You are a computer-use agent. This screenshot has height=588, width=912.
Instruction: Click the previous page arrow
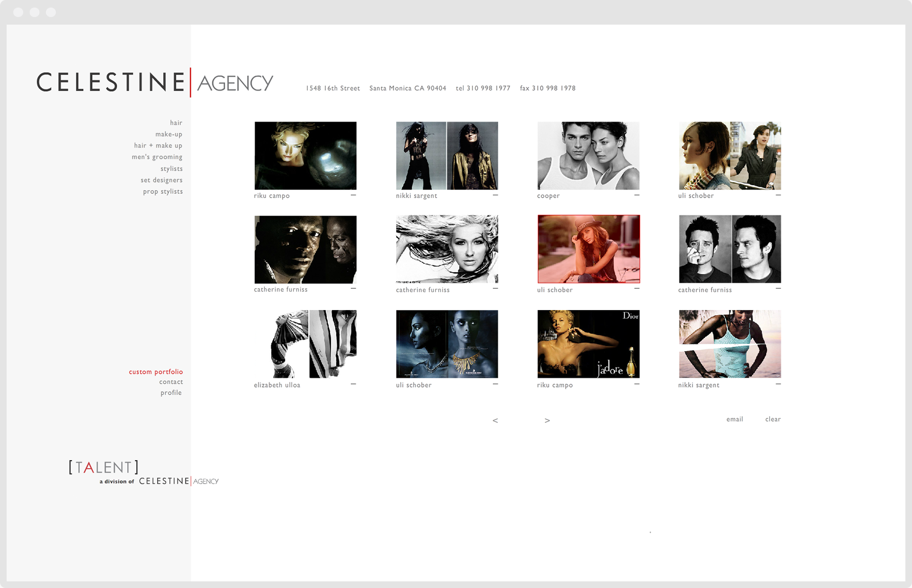pos(495,421)
